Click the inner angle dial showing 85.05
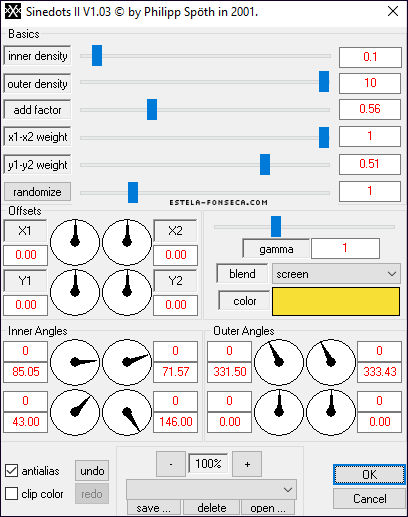Image resolution: width=408 pixels, height=517 pixels. (x=75, y=363)
